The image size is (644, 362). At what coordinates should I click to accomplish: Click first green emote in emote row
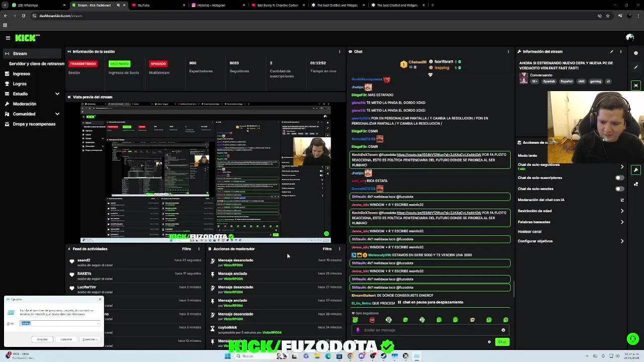(x=355, y=320)
